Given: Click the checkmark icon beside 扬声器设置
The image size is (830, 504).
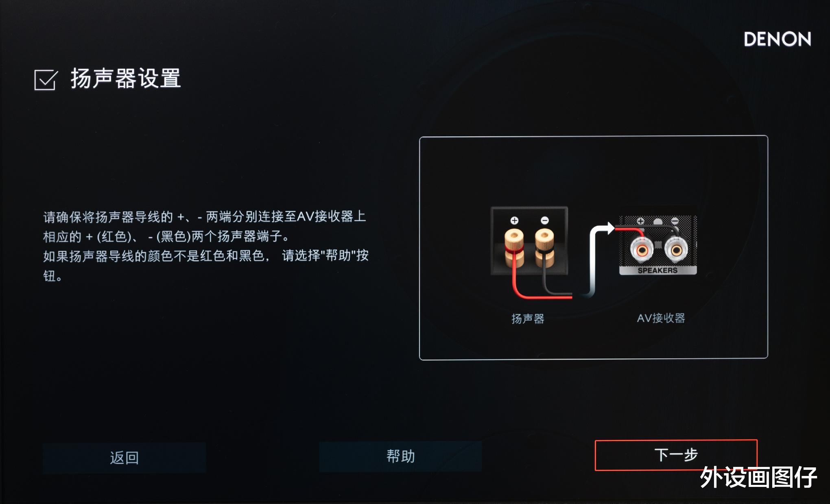Looking at the screenshot, I should click(x=46, y=79).
